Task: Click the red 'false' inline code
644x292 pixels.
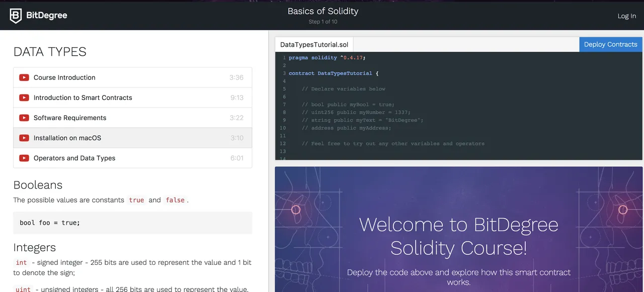Action: (x=175, y=200)
